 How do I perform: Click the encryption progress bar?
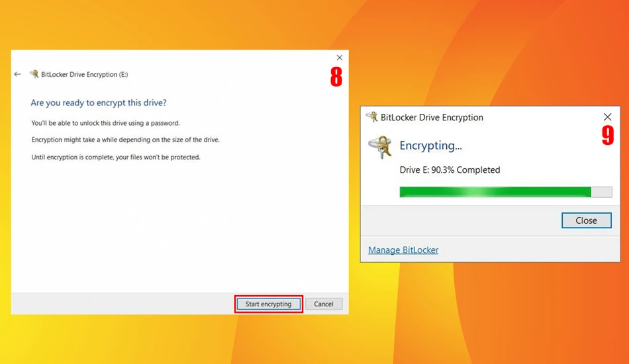click(x=506, y=192)
